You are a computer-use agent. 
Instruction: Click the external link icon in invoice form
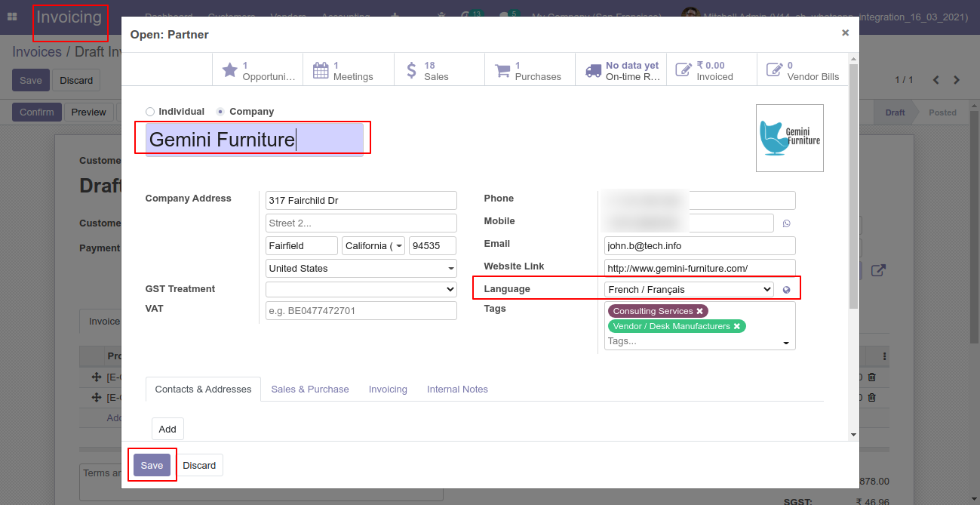pyautogui.click(x=878, y=270)
